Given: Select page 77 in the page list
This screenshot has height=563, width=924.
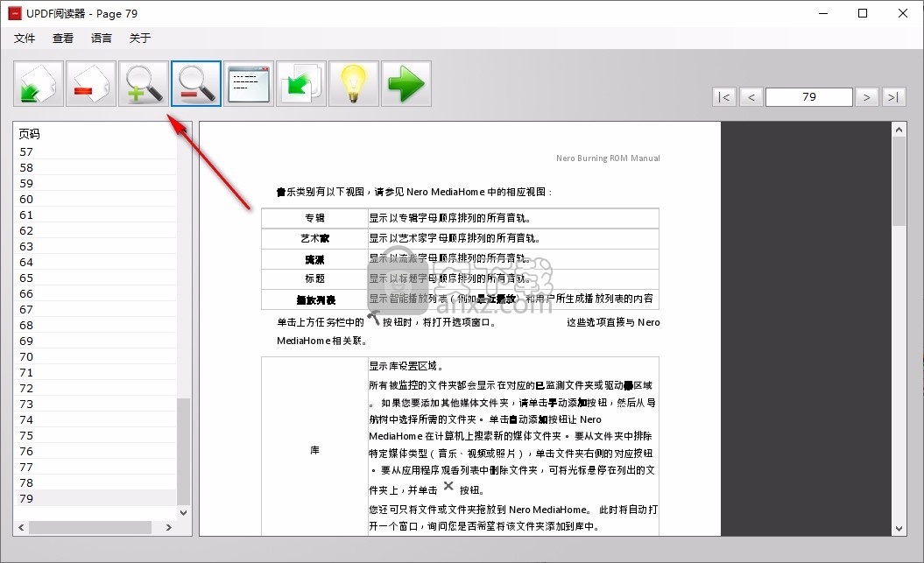Looking at the screenshot, I should [95, 467].
